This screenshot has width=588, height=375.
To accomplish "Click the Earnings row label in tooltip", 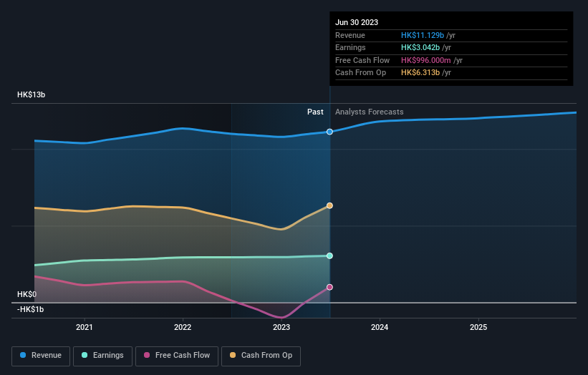I will pos(351,47).
